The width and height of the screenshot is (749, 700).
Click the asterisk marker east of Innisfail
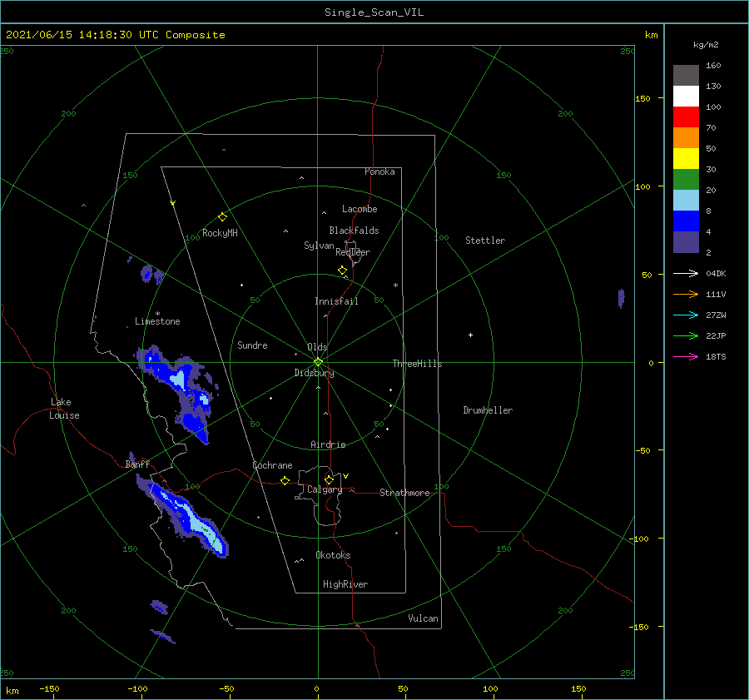(395, 285)
